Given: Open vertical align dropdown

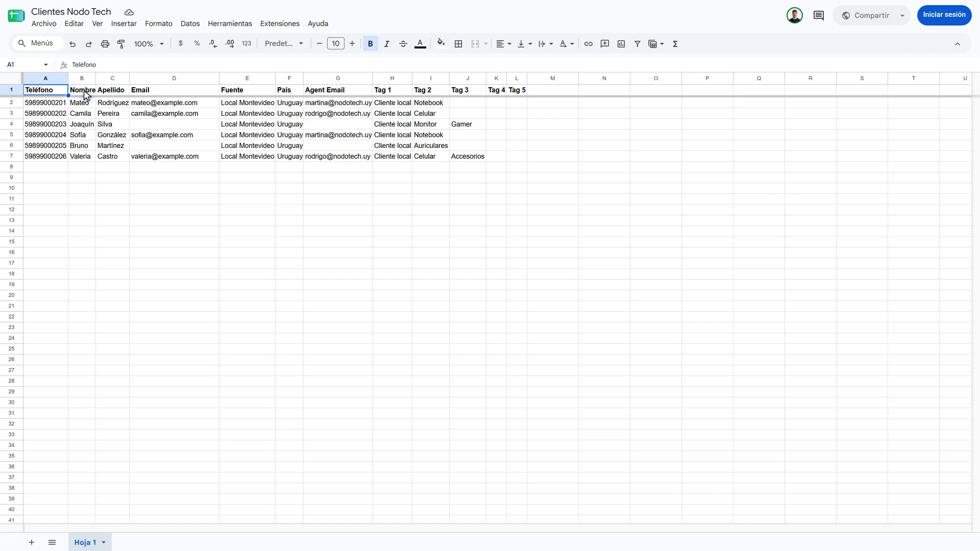Looking at the screenshot, I should point(525,44).
